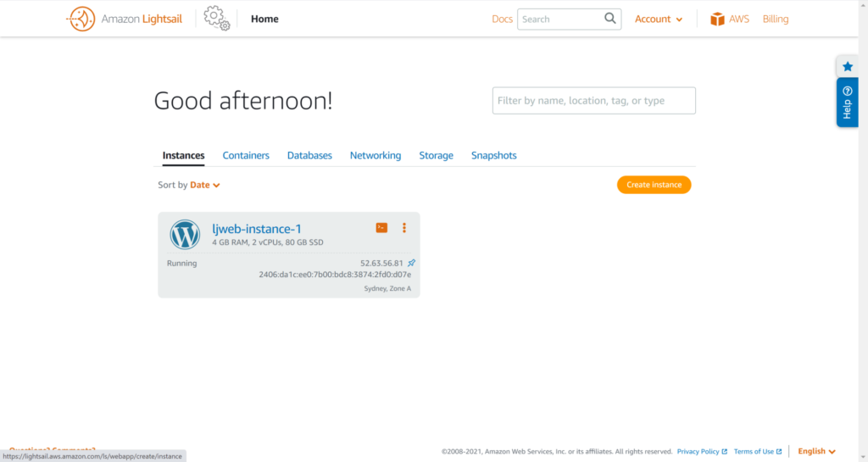Click the WordPress logo on instance card

[x=185, y=235]
